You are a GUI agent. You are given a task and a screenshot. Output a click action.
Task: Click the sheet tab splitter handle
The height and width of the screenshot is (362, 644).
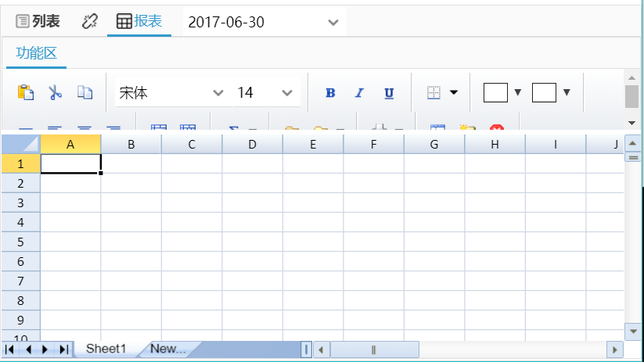[x=307, y=349]
